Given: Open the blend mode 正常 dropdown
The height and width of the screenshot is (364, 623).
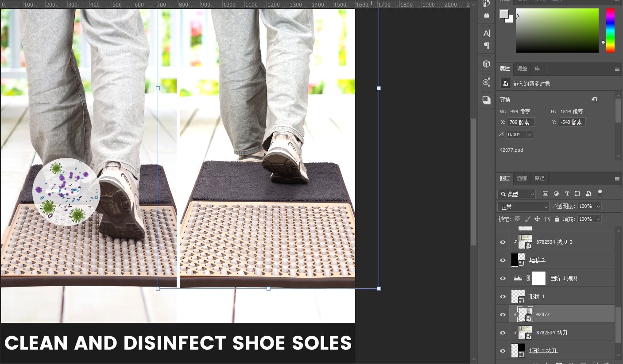Looking at the screenshot, I should pyautogui.click(x=523, y=207).
